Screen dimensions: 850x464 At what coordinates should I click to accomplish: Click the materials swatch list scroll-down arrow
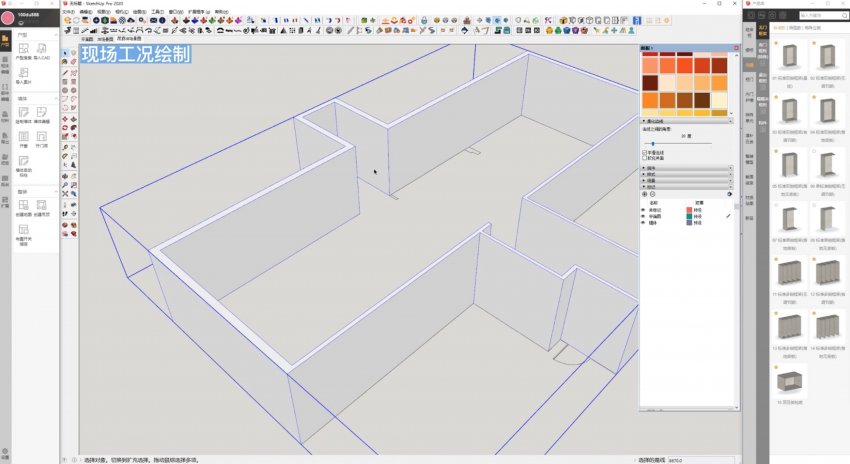731,113
